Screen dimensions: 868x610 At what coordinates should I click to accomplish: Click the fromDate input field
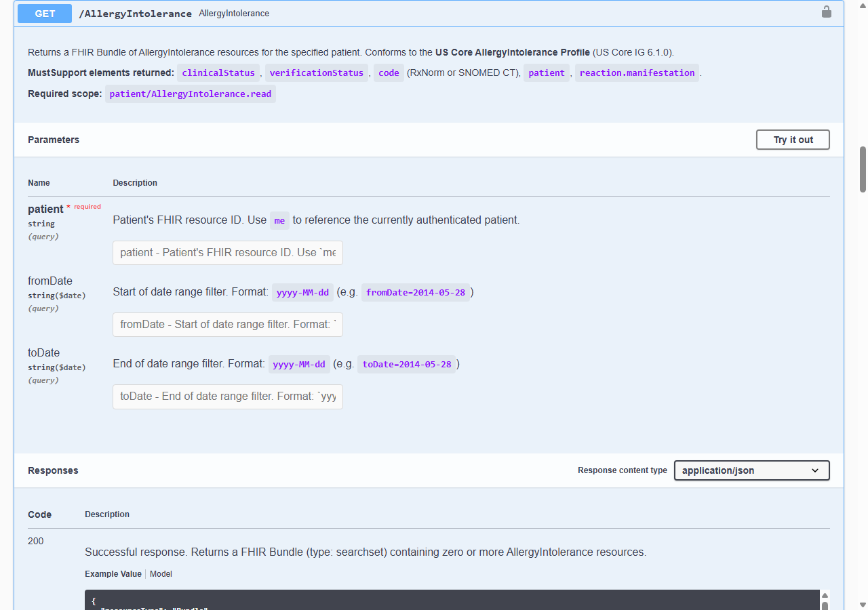[227, 325]
